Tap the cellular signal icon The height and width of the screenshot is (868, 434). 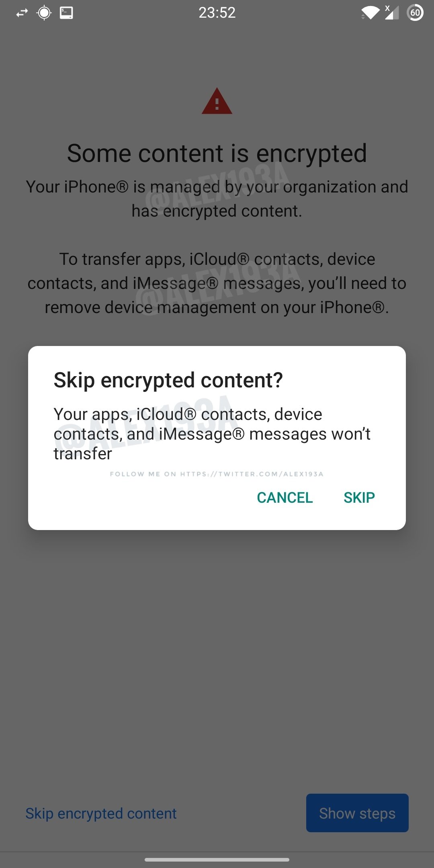click(x=392, y=12)
